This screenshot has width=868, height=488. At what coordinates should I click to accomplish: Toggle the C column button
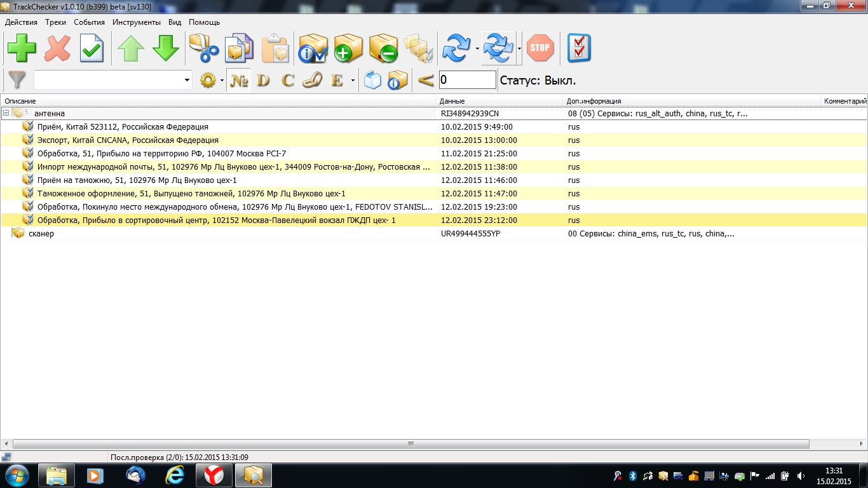288,80
